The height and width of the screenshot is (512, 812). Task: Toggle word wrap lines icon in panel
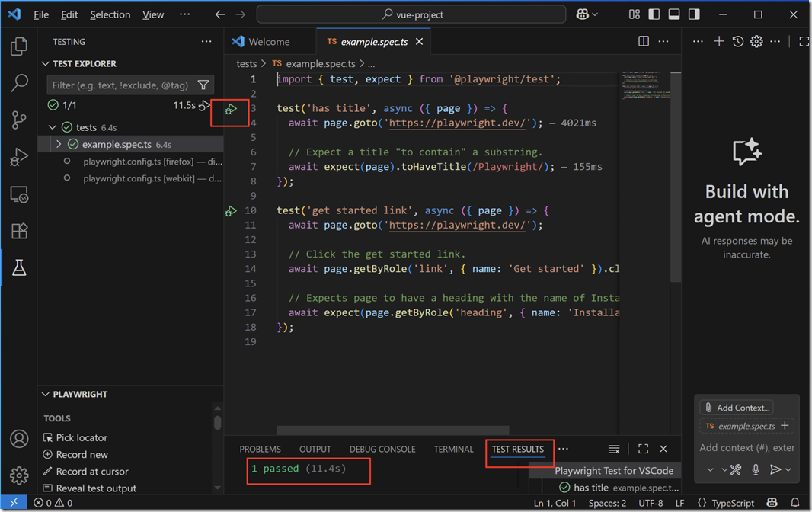coord(614,450)
